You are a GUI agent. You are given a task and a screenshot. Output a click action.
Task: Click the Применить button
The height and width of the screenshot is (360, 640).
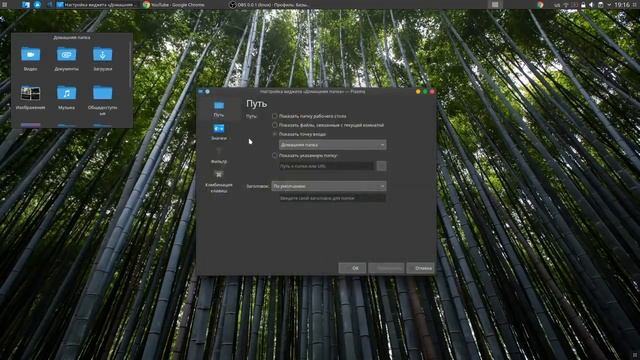[386, 268]
